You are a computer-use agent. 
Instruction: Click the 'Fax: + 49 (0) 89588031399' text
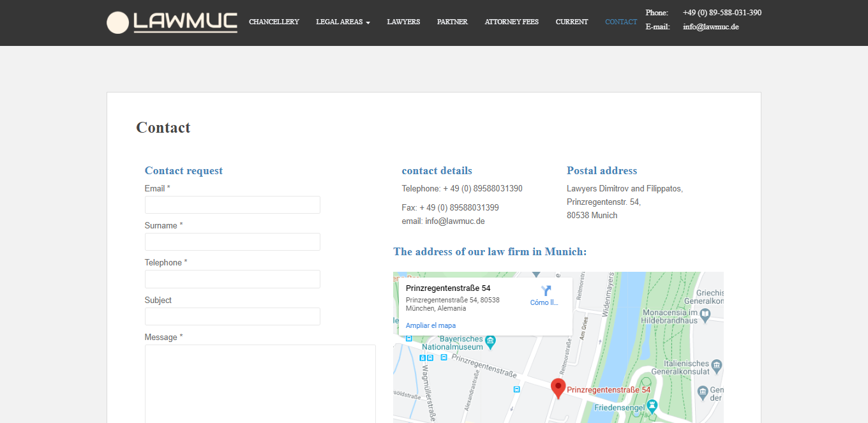(451, 208)
